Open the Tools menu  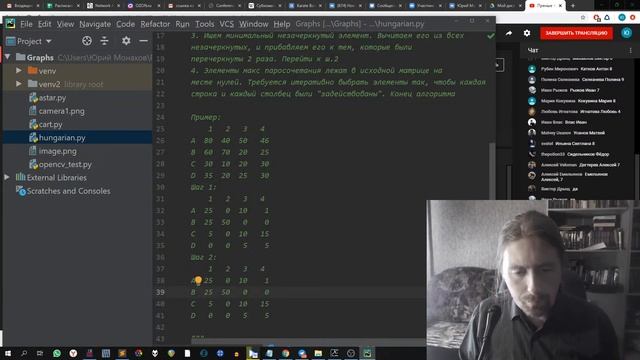click(204, 24)
